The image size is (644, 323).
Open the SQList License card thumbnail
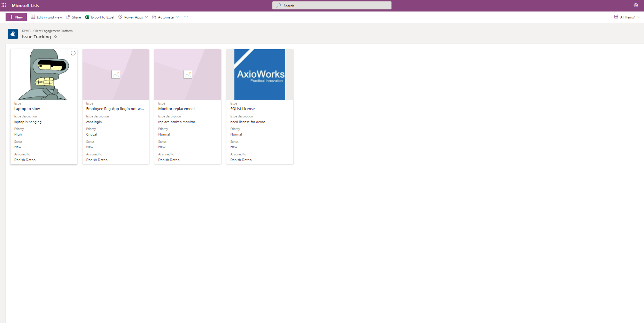tap(260, 75)
